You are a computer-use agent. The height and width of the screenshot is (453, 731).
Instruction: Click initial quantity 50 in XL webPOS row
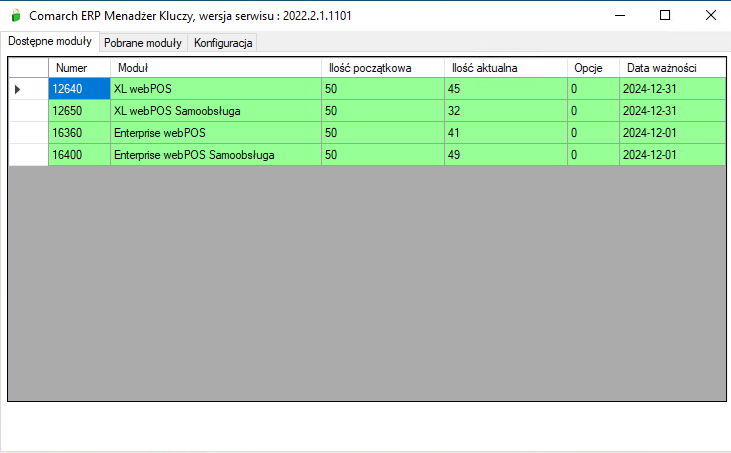[383, 89]
